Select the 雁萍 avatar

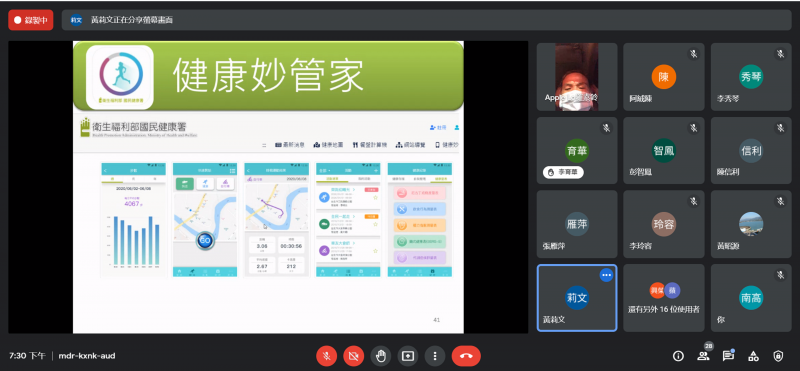coord(577,224)
